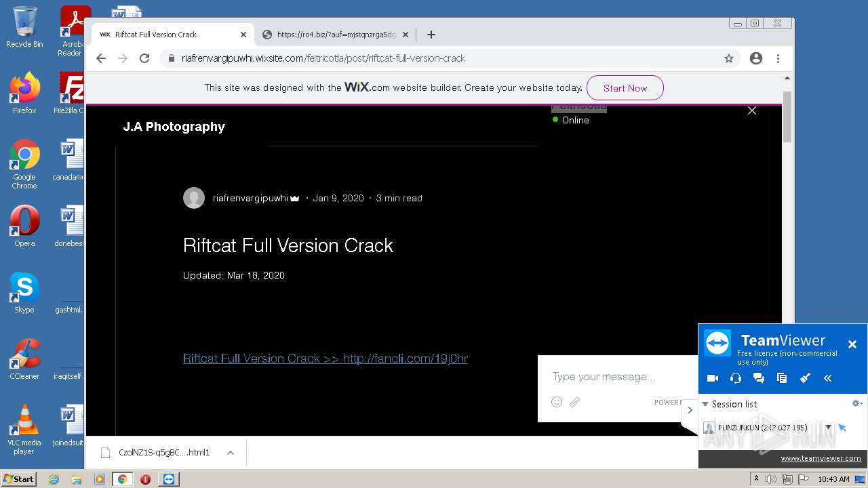Screen dimensions: 868x488
Task: Open the downloaded html file options chevron
Action: pos(231,453)
